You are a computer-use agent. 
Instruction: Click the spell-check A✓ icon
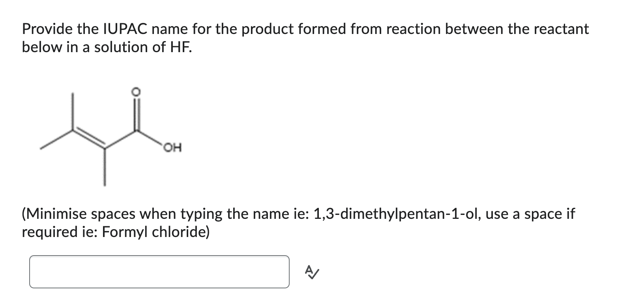[x=311, y=272]
